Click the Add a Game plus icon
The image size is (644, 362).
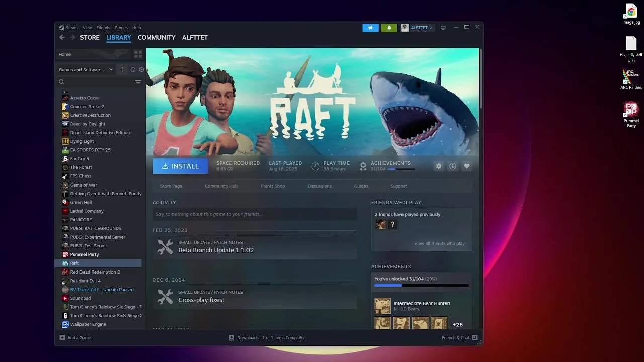click(62, 338)
